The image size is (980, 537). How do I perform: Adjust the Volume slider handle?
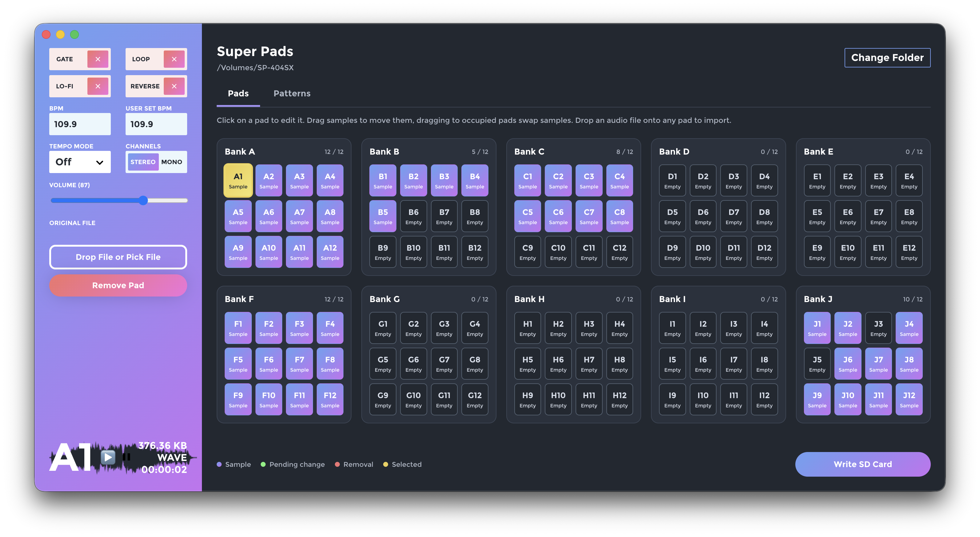pos(143,200)
